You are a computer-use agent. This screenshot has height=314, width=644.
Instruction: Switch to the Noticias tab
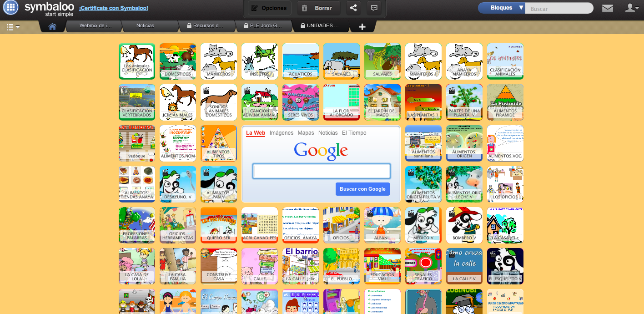click(145, 26)
